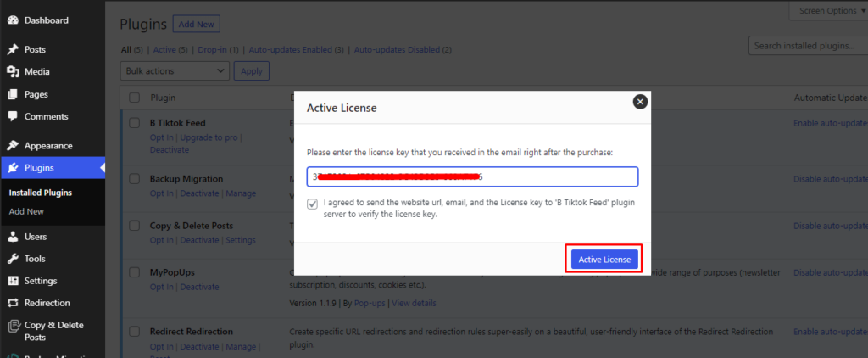This screenshot has height=358, width=868.
Task: Deactivate the Copy & Delete Posts plugin
Action: point(199,240)
